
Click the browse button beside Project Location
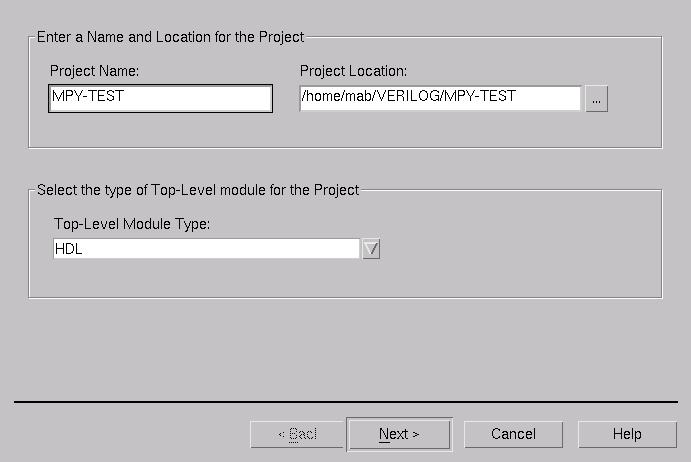click(x=596, y=99)
